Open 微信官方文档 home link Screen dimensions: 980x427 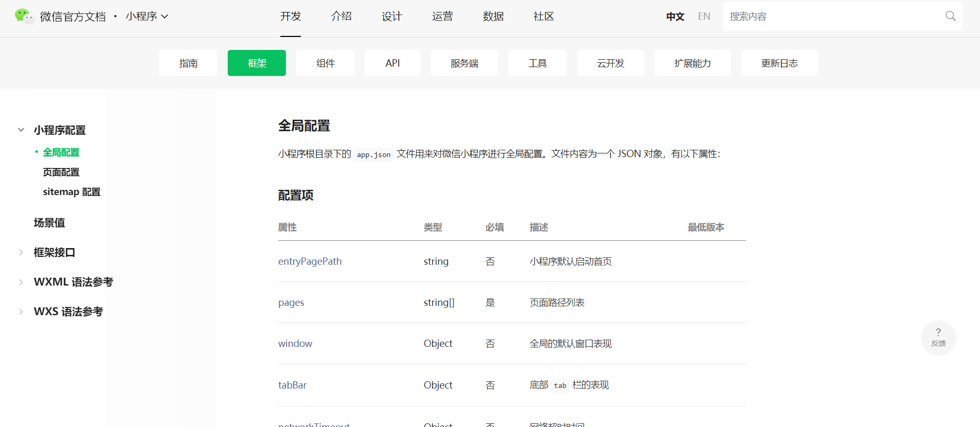coord(73,17)
